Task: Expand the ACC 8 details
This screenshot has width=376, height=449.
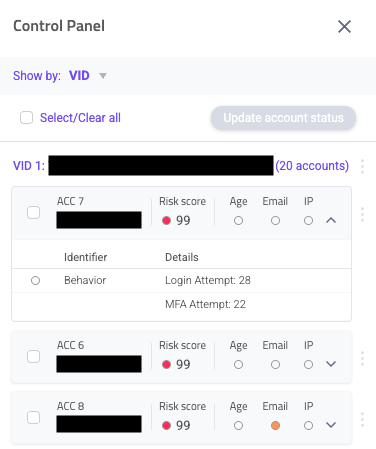Action: [331, 425]
